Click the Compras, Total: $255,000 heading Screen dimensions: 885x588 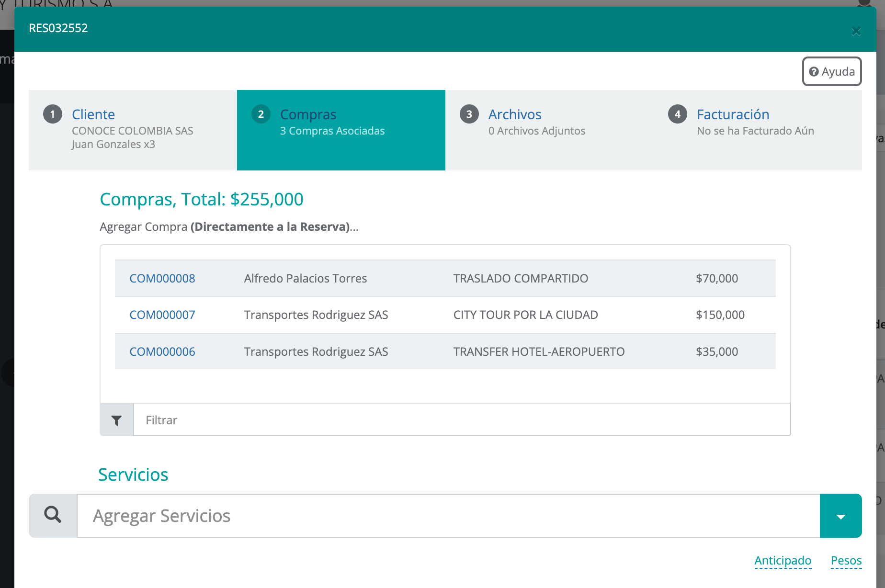202,200
